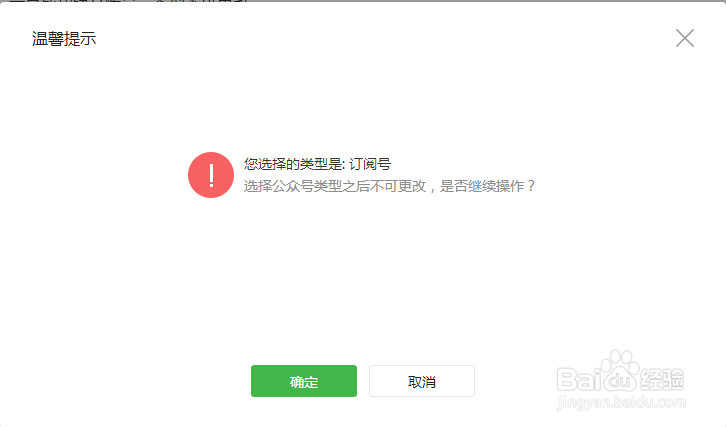This screenshot has width=726, height=427.
Task: Abort the type selection by clicking 取消
Action: click(x=422, y=381)
